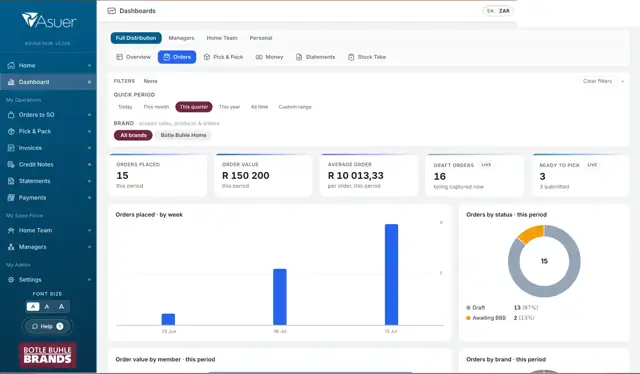Viewport: 640px width, 374px height.
Task: Switch to the Managers dashboard tab
Action: 181,38
